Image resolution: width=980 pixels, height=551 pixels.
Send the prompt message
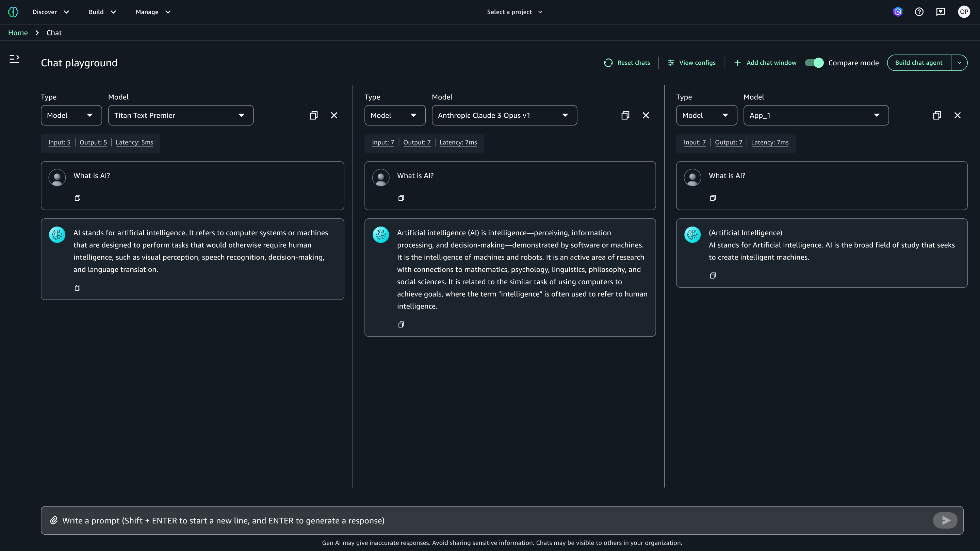(945, 520)
